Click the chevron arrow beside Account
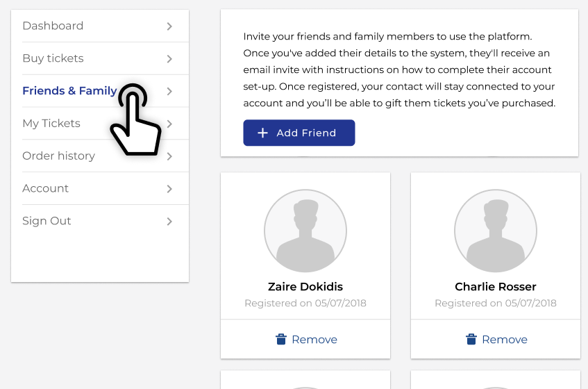 pos(169,189)
